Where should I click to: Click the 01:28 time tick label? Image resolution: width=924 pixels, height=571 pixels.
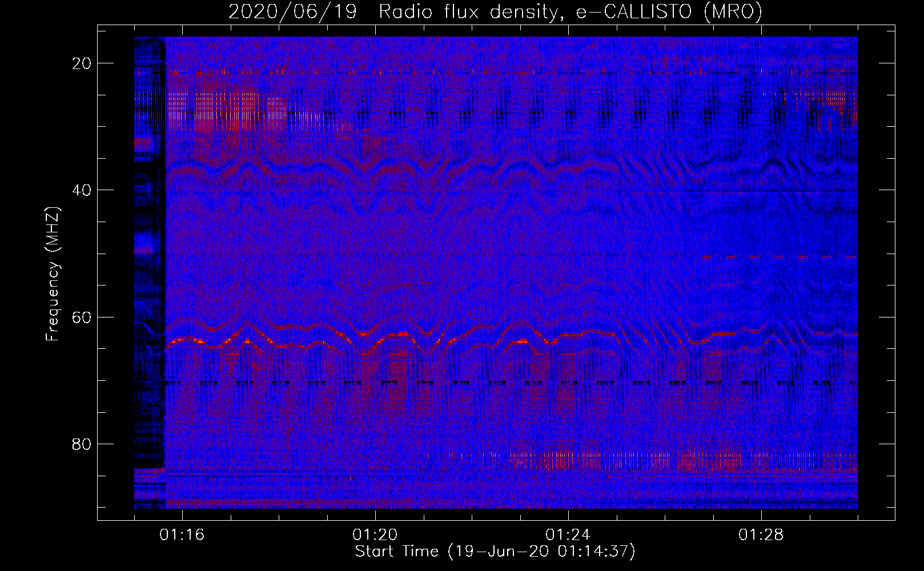pos(761,535)
